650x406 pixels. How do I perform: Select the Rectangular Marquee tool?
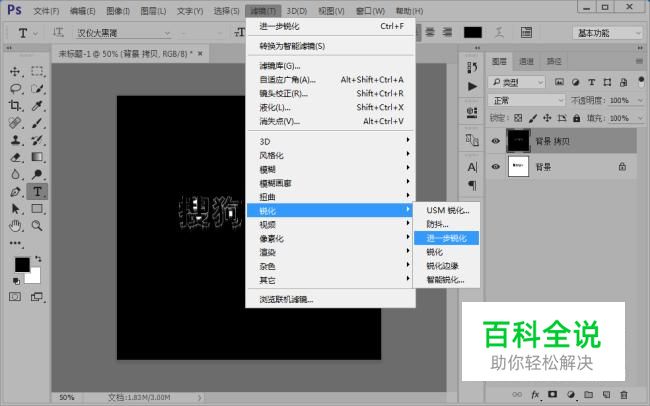pyautogui.click(x=37, y=71)
